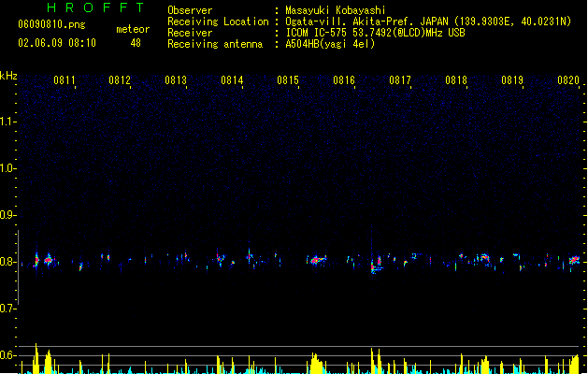Click the 0.7 frequency axis label
The image size is (588, 374).
[7, 309]
